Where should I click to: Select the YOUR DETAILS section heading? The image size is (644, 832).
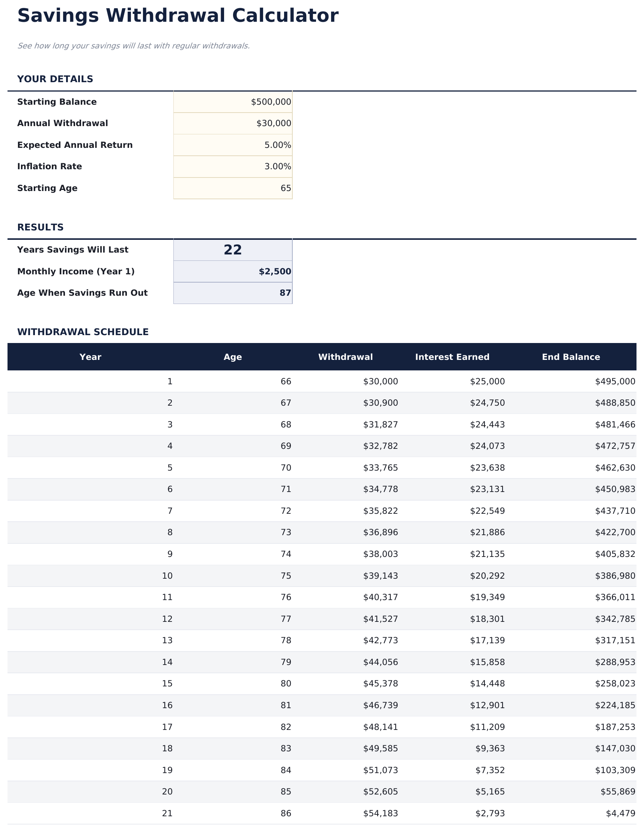tap(55, 79)
